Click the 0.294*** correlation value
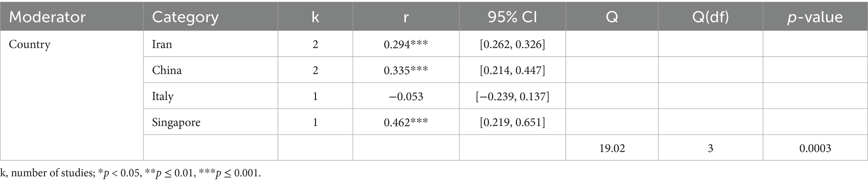Screen dimensions: 868x183 coord(405,44)
